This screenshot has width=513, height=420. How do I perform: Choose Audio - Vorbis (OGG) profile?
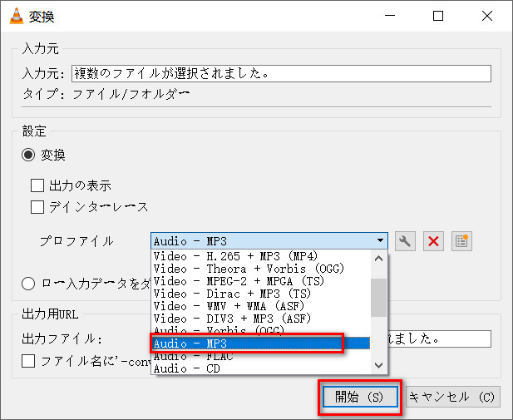(261, 330)
